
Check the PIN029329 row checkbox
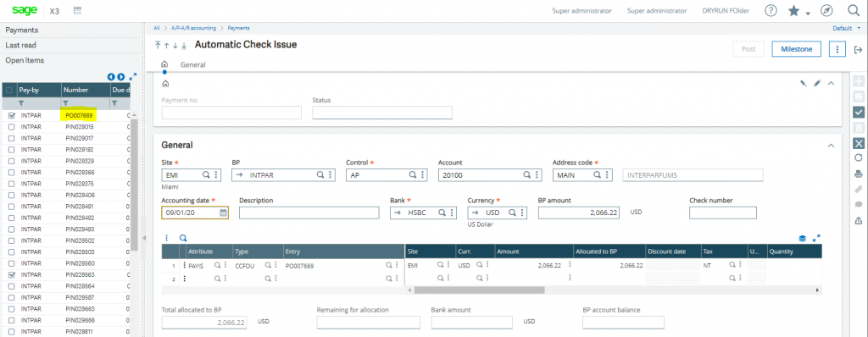tap(12, 161)
